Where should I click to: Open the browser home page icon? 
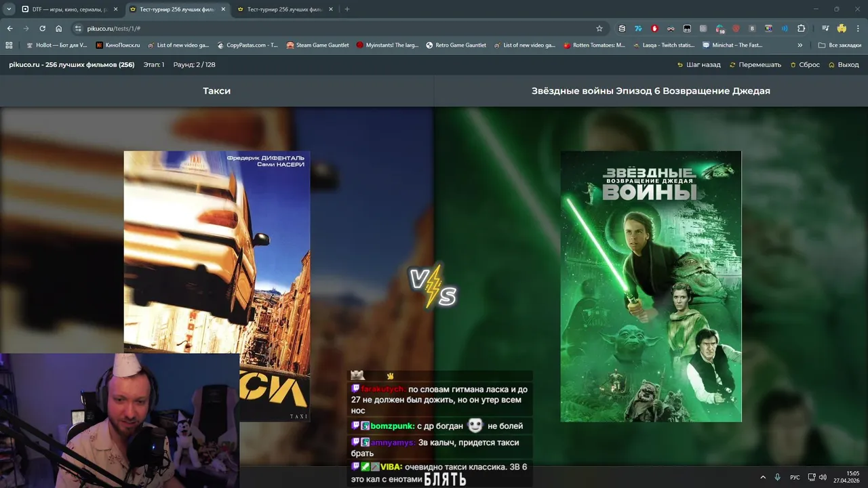pos(59,28)
